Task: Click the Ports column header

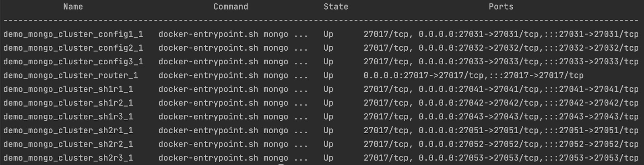Action: pos(501,7)
